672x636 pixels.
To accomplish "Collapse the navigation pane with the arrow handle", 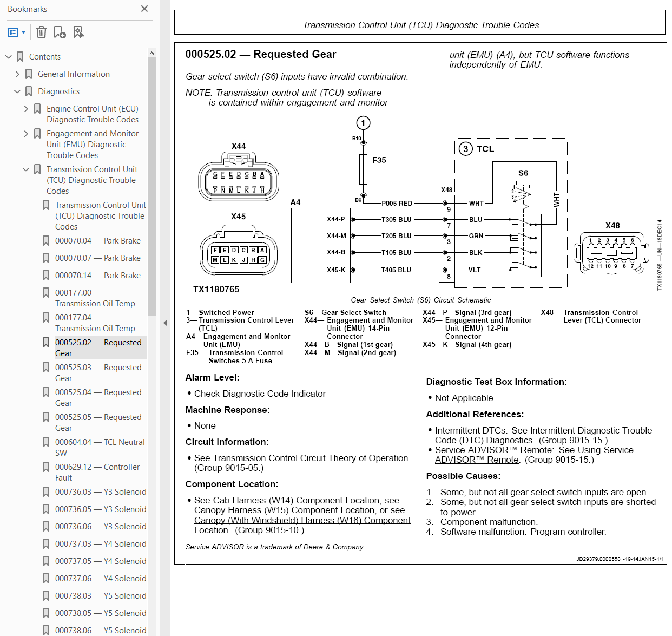I will [165, 323].
